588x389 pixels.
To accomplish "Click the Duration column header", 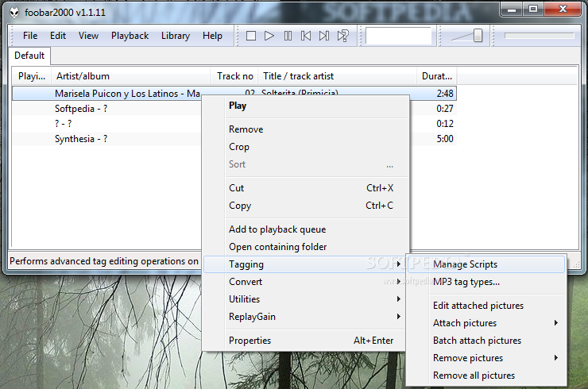I will [x=437, y=76].
